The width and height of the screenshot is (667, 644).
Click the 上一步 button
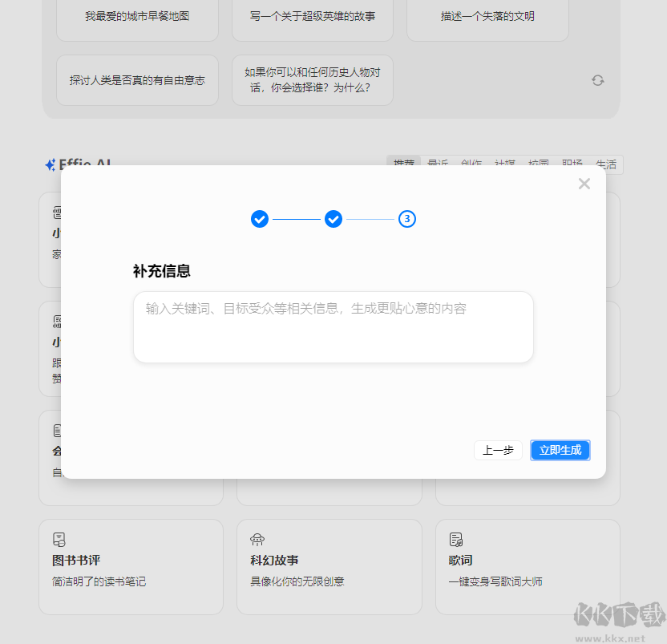pyautogui.click(x=498, y=450)
